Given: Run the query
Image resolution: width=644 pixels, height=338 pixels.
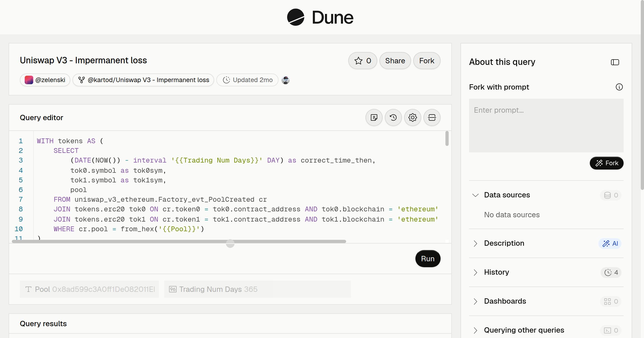Looking at the screenshot, I should 428,259.
